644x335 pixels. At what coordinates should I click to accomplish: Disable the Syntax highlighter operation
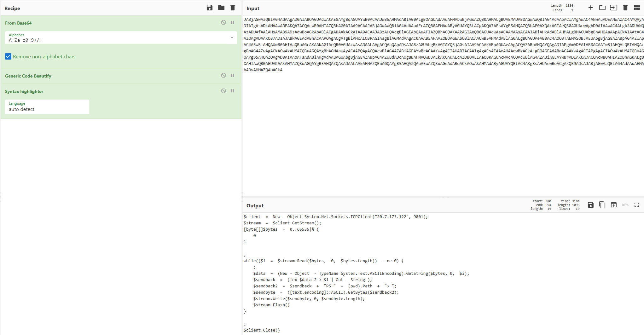click(223, 91)
